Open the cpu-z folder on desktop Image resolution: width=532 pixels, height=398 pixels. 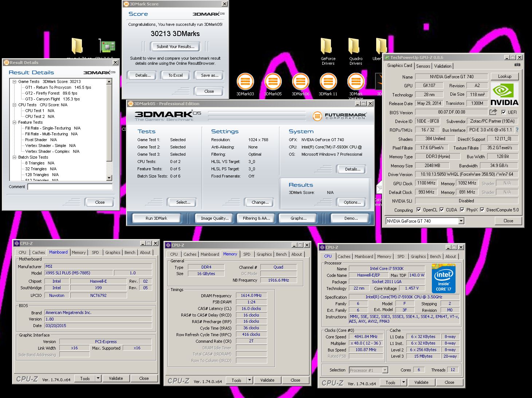77,46
